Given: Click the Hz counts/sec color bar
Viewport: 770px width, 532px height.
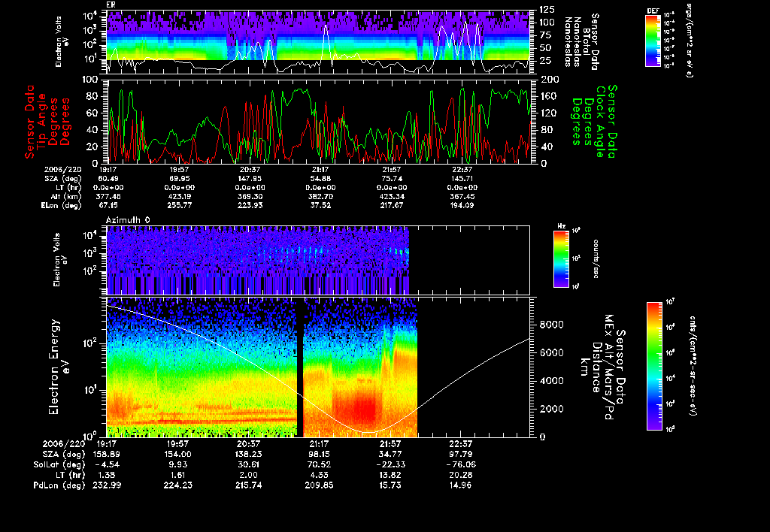Looking at the screenshot, I should (561, 258).
